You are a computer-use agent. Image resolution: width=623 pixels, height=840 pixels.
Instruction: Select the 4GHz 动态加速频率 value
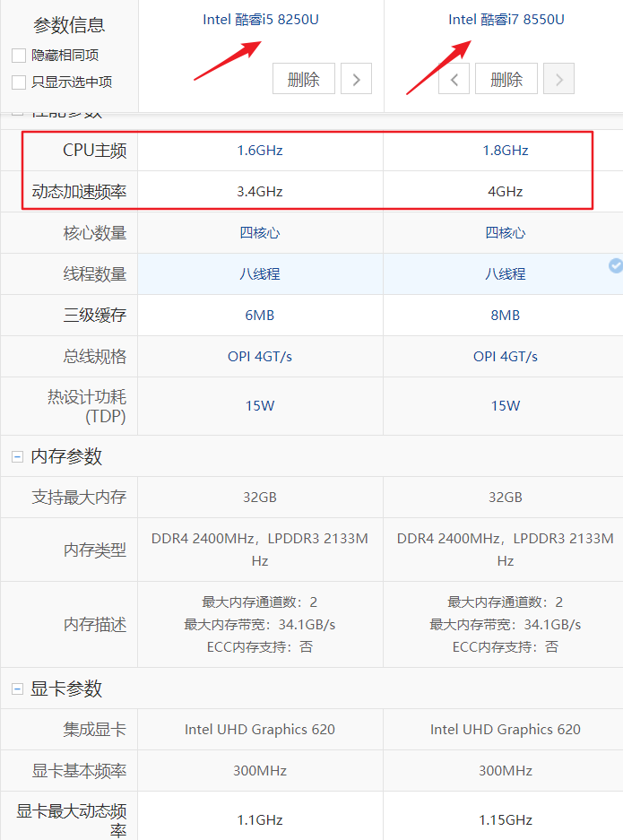click(x=506, y=192)
